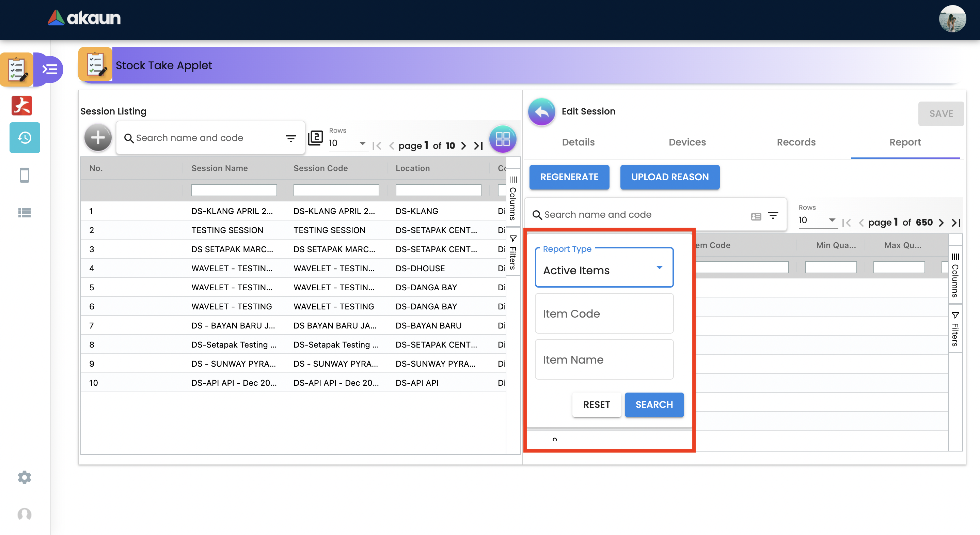Open settings gear in sidebar
980x535 pixels.
(25, 477)
